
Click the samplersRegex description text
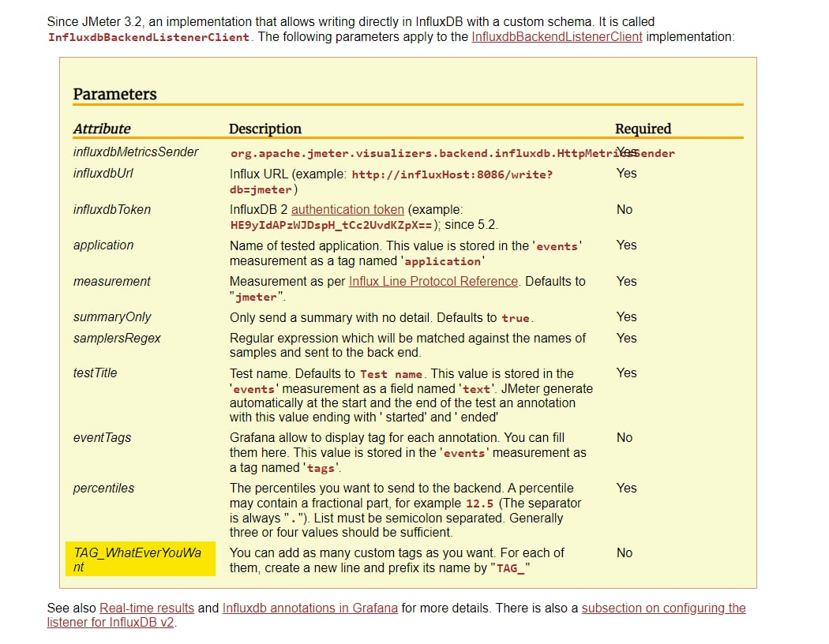point(407,346)
